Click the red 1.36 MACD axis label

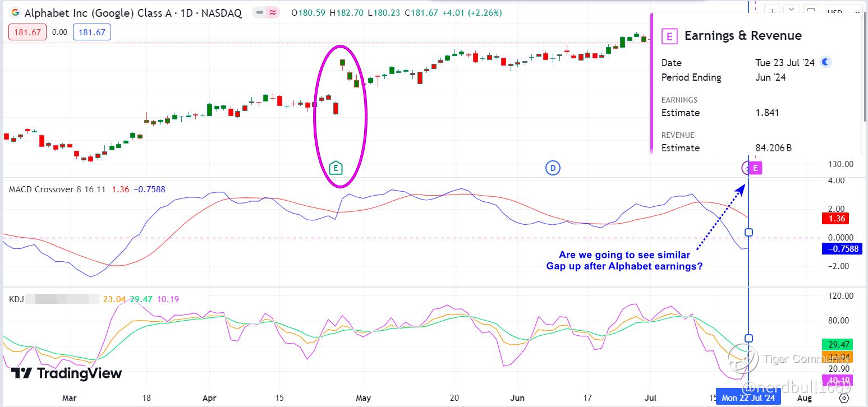click(834, 219)
